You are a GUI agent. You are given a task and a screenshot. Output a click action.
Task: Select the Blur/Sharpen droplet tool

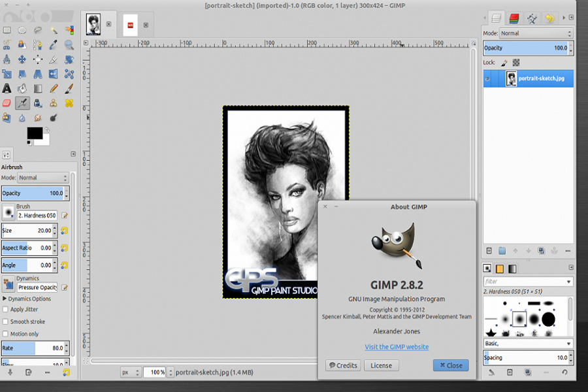coord(22,118)
